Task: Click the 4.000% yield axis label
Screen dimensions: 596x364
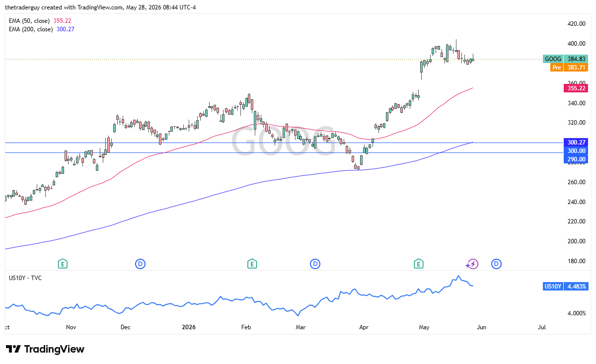Action: 576,313
